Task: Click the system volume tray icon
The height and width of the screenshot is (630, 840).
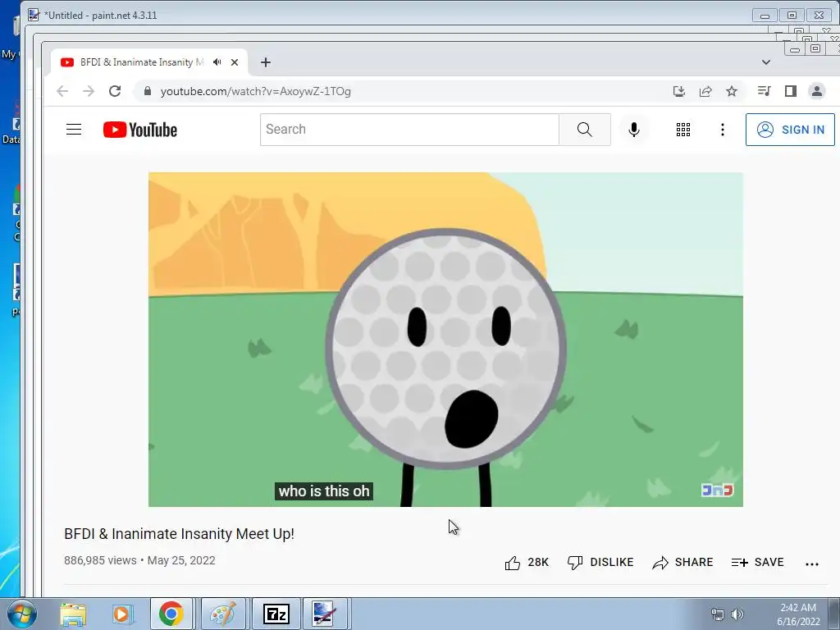Action: (737, 614)
